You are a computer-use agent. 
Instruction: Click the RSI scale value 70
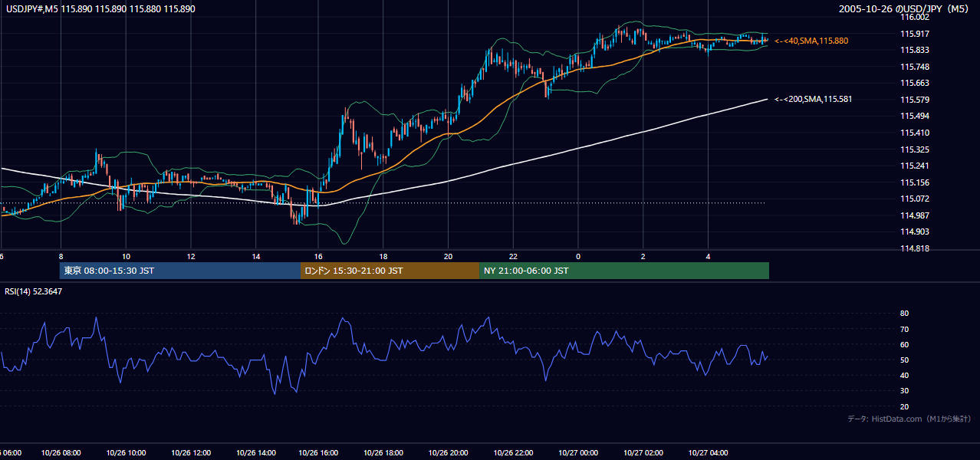tap(905, 329)
